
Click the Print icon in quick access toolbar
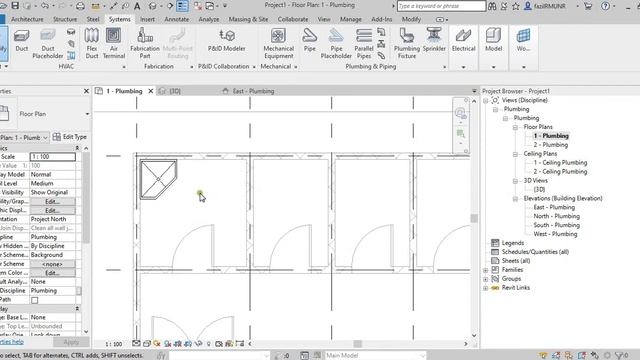[80, 6]
